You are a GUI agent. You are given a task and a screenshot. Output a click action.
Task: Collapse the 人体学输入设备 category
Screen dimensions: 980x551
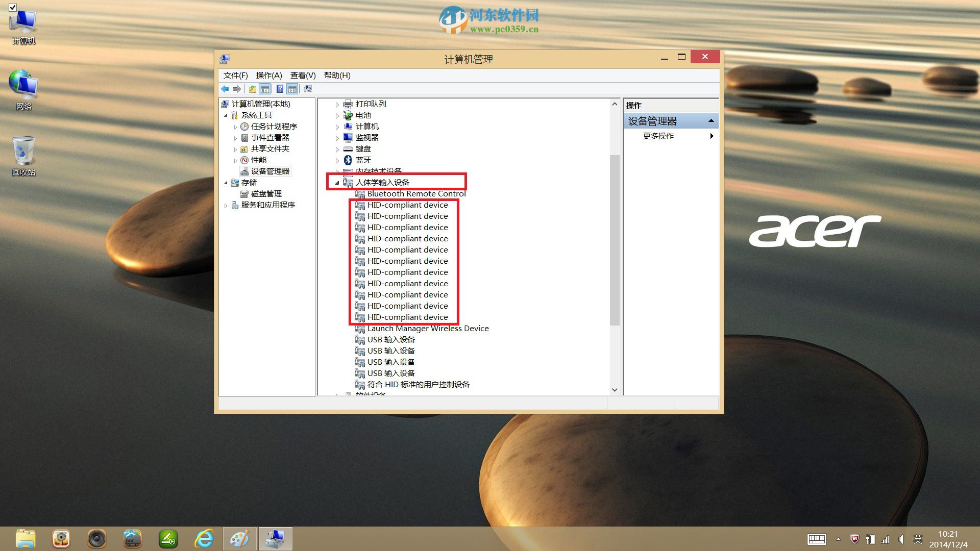[337, 183]
